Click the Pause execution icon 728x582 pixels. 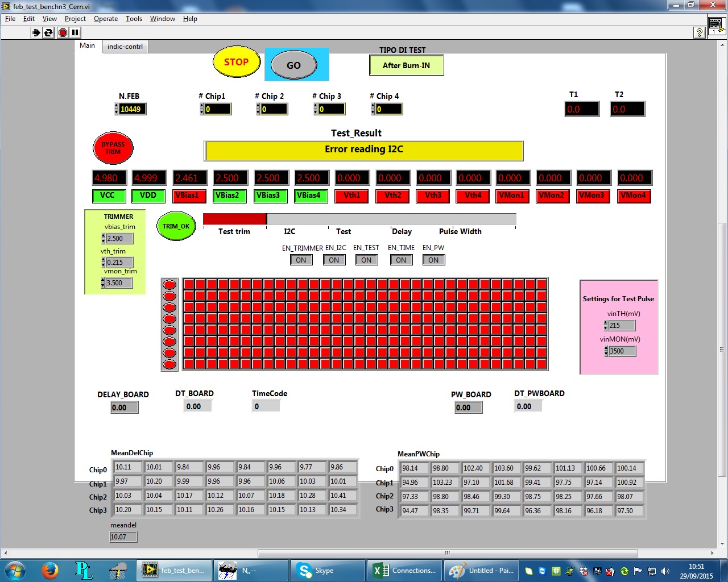[75, 32]
